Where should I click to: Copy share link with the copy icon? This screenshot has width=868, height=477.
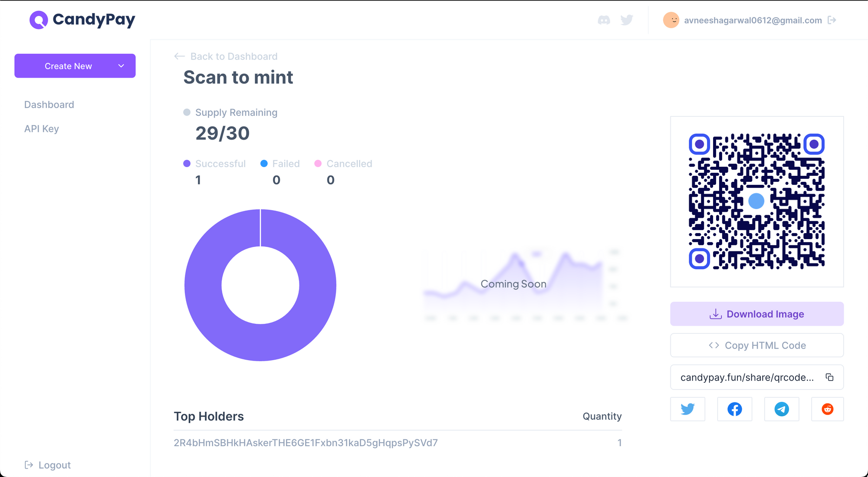click(829, 377)
